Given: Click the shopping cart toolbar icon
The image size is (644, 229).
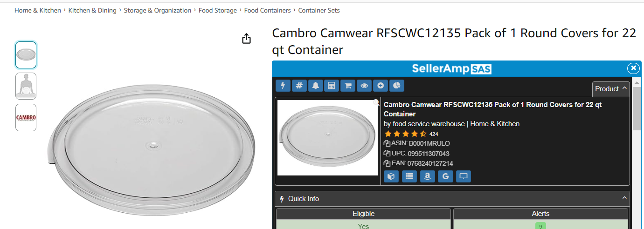Looking at the screenshot, I should coord(348,86).
